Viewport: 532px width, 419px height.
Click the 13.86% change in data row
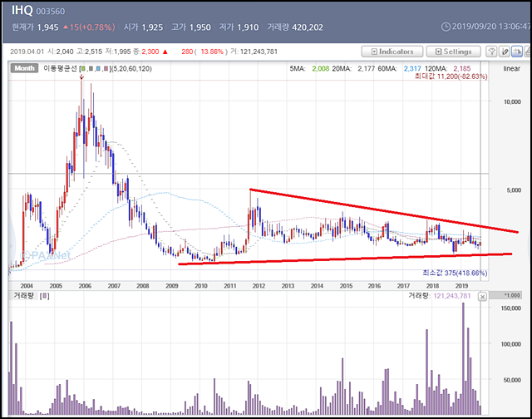212,52
